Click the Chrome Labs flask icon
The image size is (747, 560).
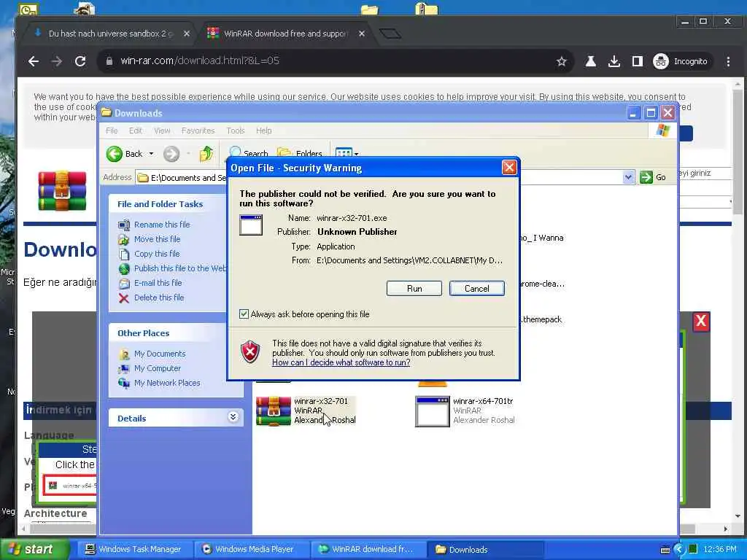tap(590, 61)
